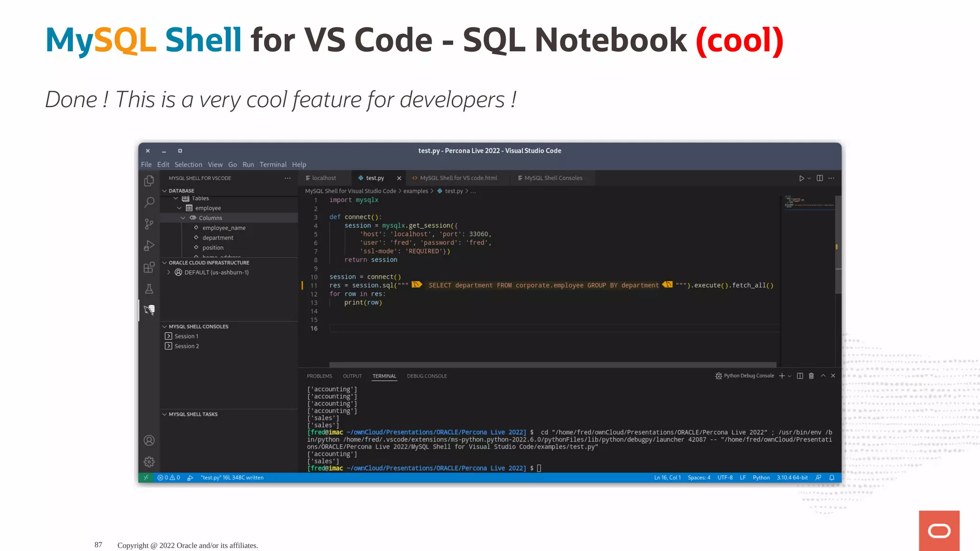Open the Source Control view
980x551 pixels.
pos(149,224)
